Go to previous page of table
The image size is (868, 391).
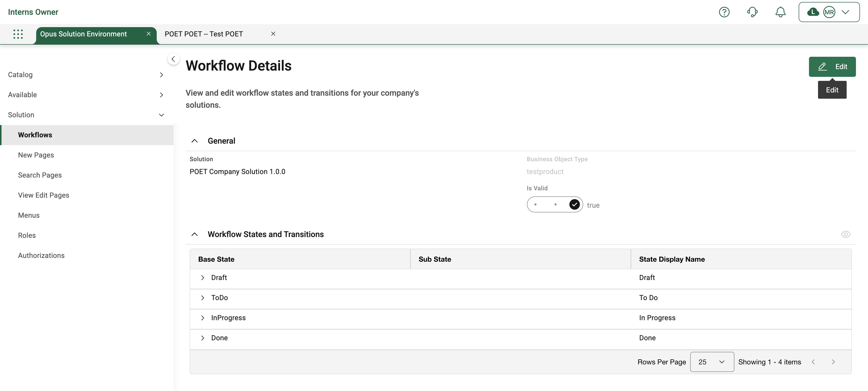point(813,362)
